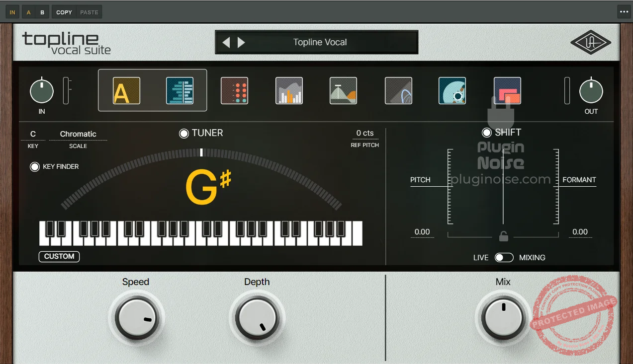Click the input level meter

(x=66, y=91)
